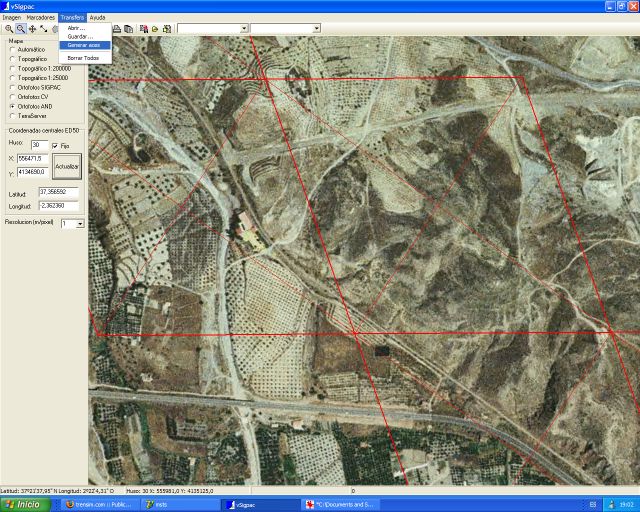
Task: Select the zoom out magnifier tool
Action: click(20, 29)
